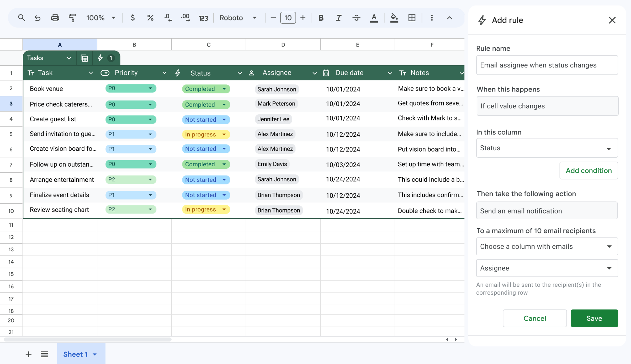
Task: Open Priority column header dropdown arrow
Action: [x=164, y=73]
